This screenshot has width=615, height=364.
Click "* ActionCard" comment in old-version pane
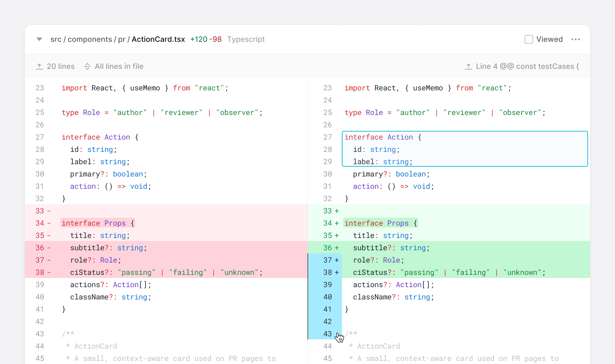(x=92, y=346)
